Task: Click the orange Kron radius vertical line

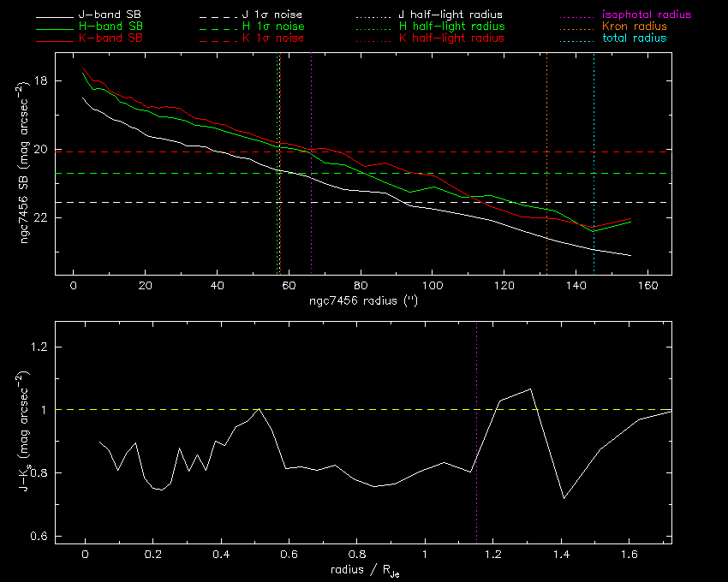Action: [546, 163]
